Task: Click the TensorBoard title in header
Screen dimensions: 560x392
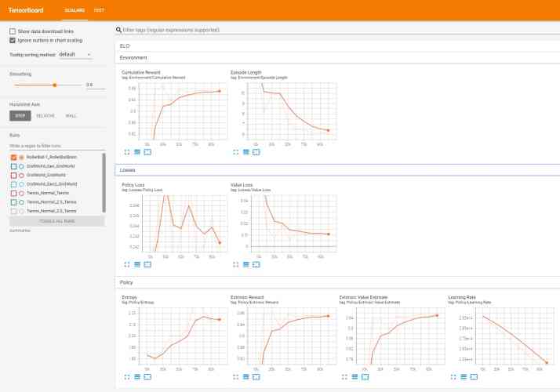Action: 26,10
